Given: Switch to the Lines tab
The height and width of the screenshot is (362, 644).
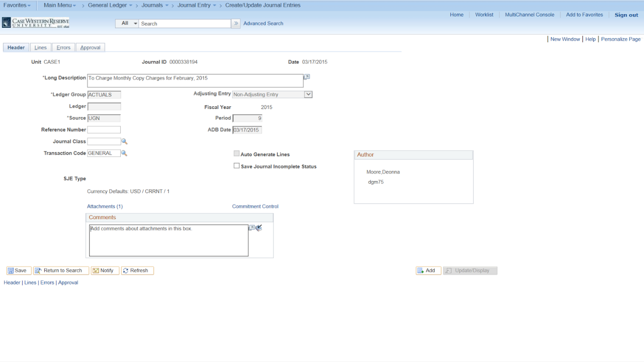Looking at the screenshot, I should pyautogui.click(x=40, y=47).
